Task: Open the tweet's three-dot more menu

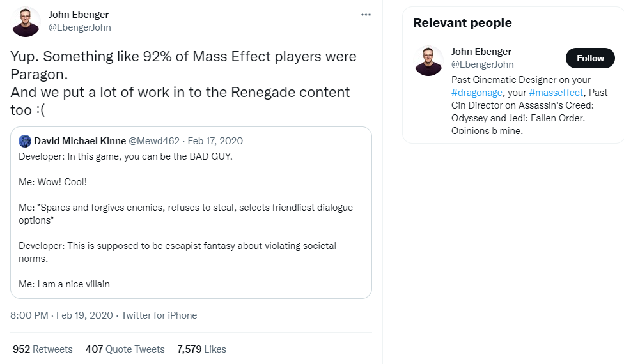Action: click(366, 15)
